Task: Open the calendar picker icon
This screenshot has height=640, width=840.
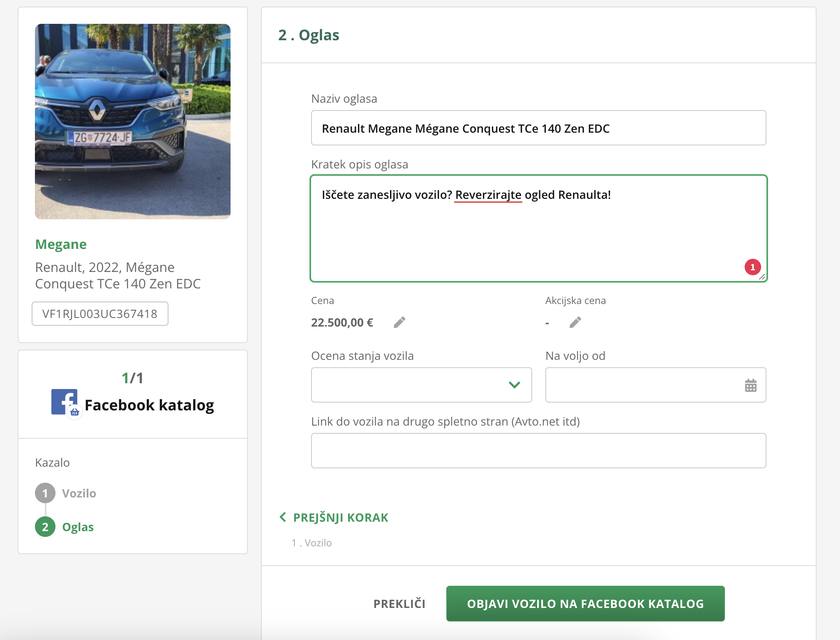Action: pos(750,385)
